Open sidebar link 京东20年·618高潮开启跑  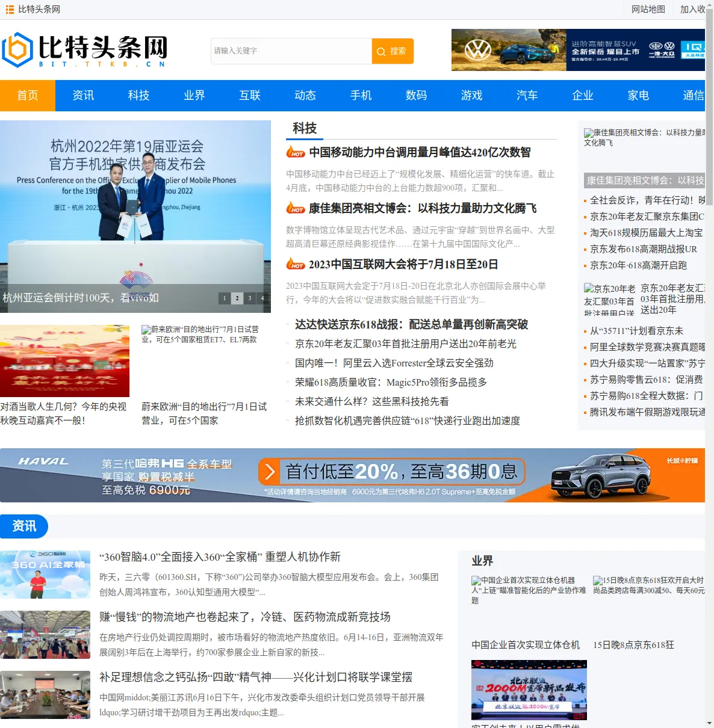pos(638,265)
